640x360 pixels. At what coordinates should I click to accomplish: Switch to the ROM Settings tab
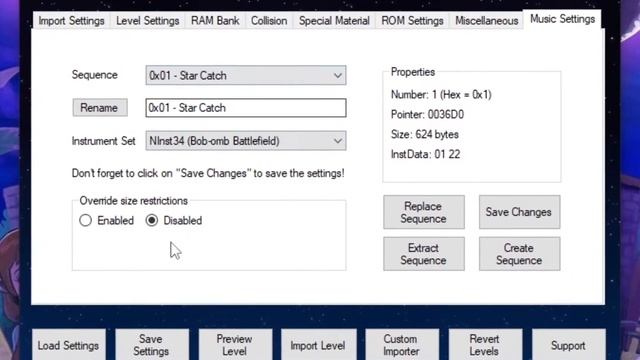tap(412, 21)
